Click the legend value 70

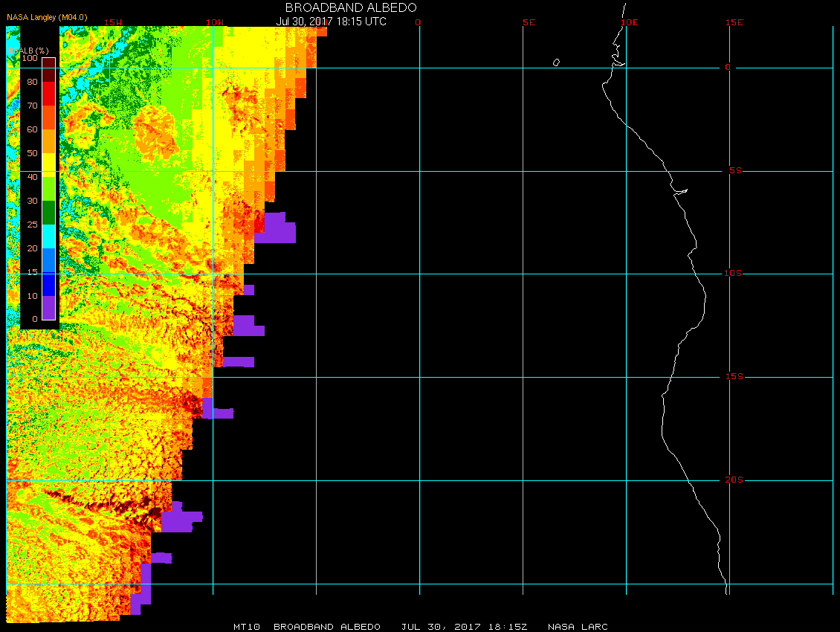[x=32, y=106]
